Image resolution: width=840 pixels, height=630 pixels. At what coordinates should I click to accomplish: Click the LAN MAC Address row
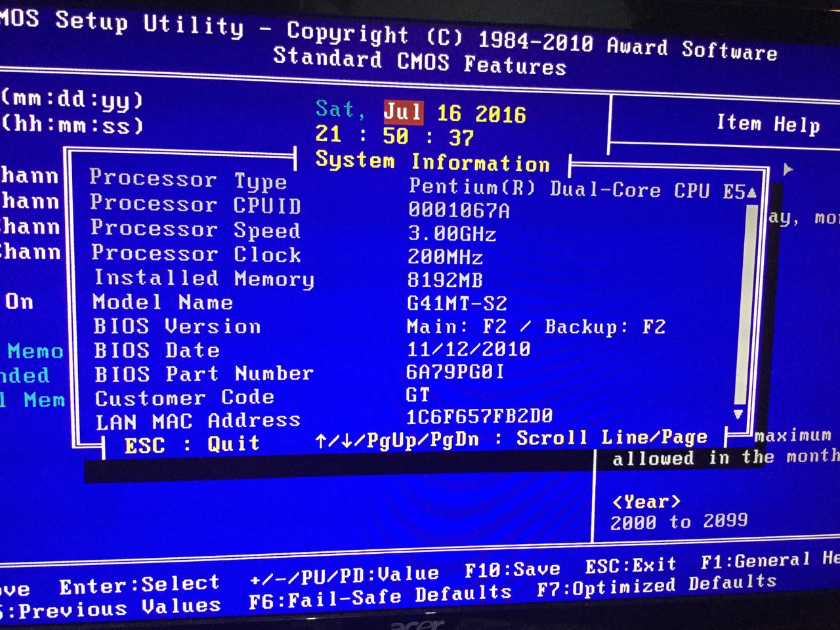[198, 421]
